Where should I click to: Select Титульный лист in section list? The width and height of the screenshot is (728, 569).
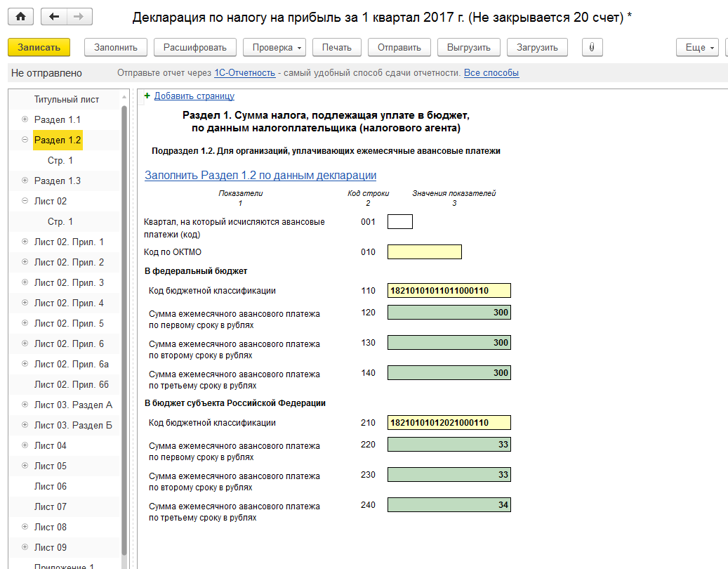coord(67,100)
